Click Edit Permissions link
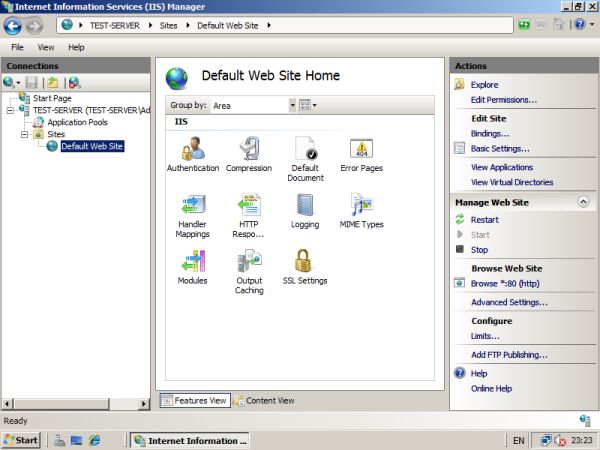This screenshot has width=600, height=450. [504, 99]
